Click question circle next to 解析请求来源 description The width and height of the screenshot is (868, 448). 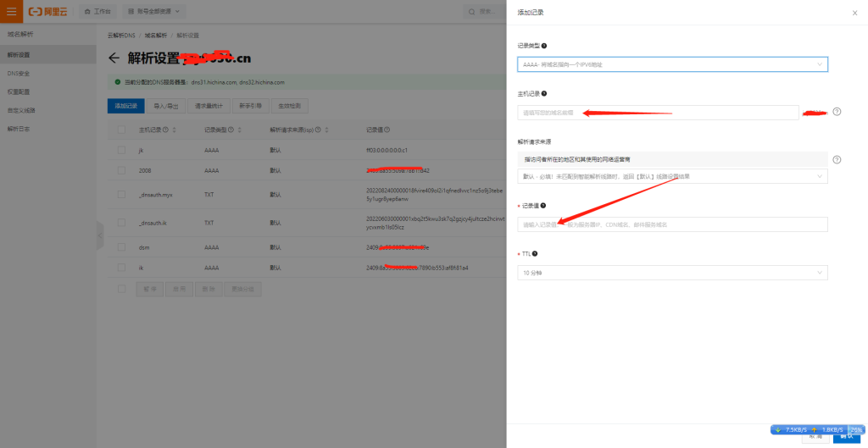click(837, 159)
